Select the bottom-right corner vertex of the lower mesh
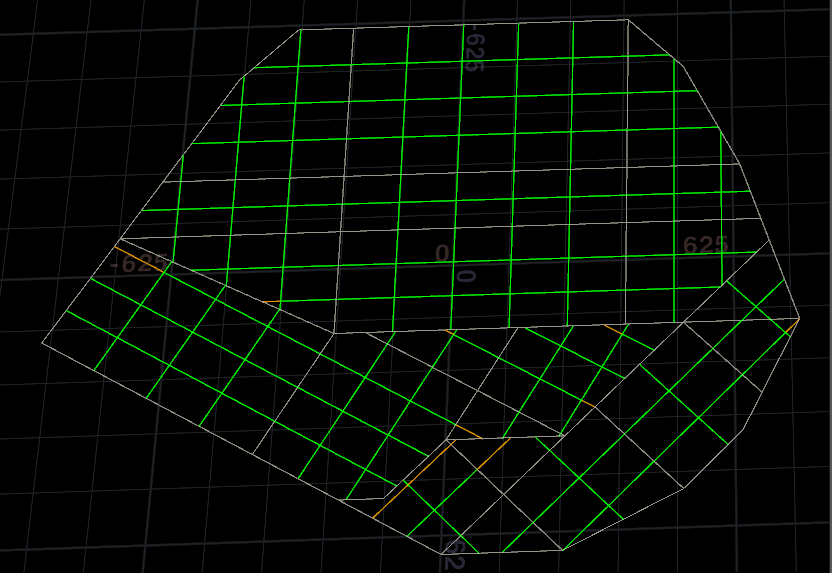 (x=684, y=487)
